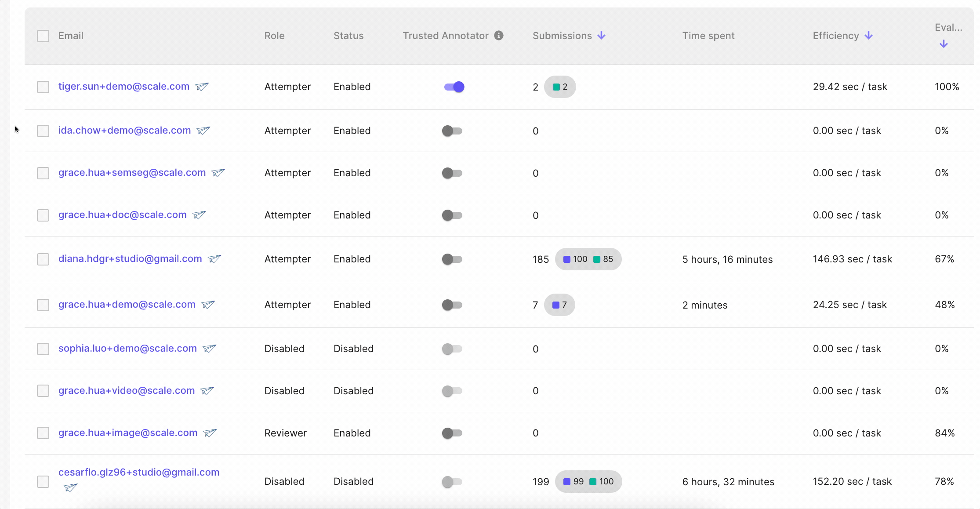Click paper plane icon next to tiger.sun+demo@scale.com

[202, 87]
